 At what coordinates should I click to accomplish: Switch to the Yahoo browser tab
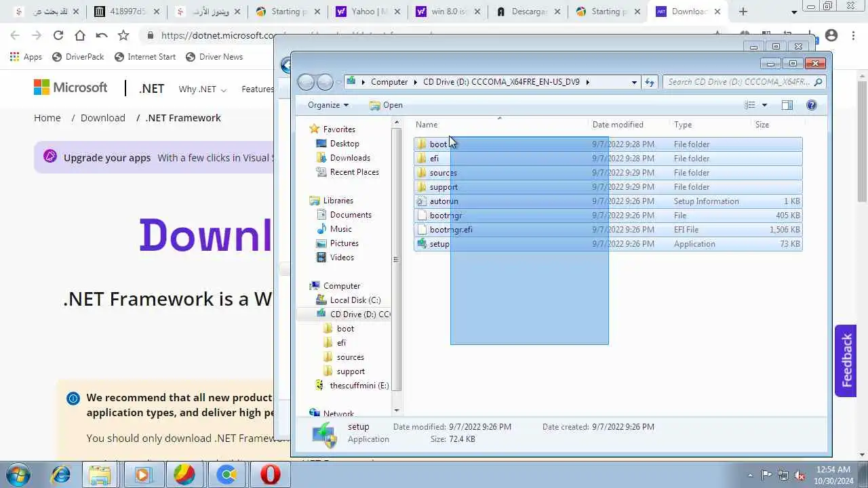point(366,12)
